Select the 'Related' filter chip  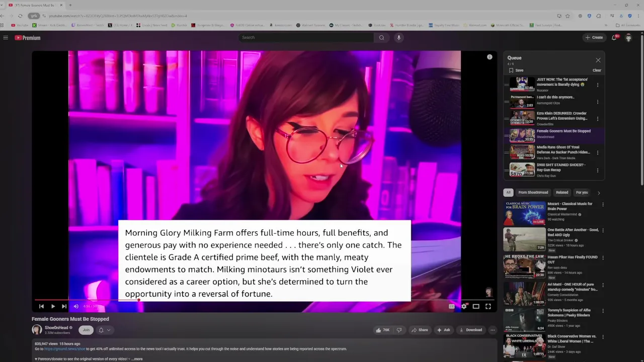coord(562,193)
